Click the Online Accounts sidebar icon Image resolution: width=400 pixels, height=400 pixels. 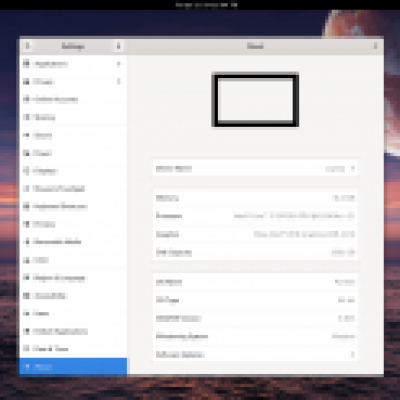26,99
